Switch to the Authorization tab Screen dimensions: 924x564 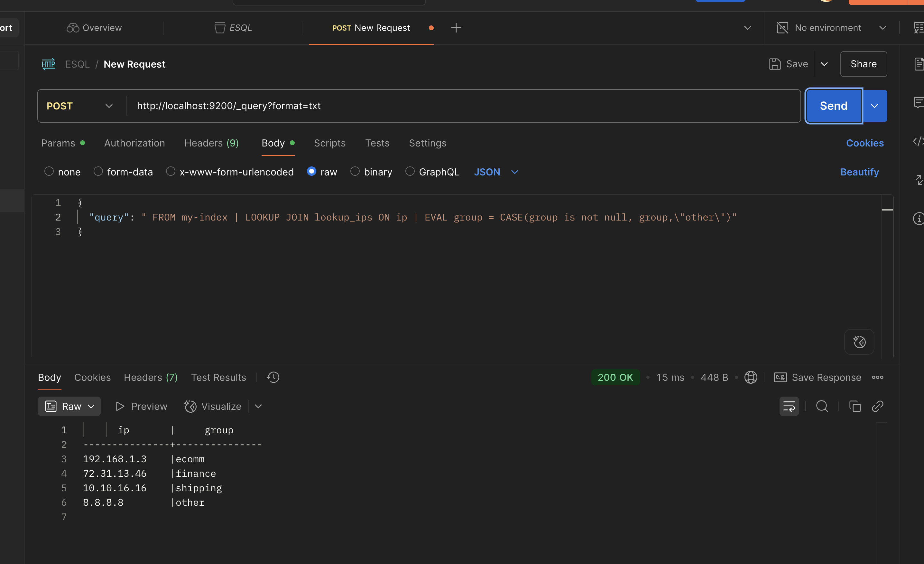point(134,143)
